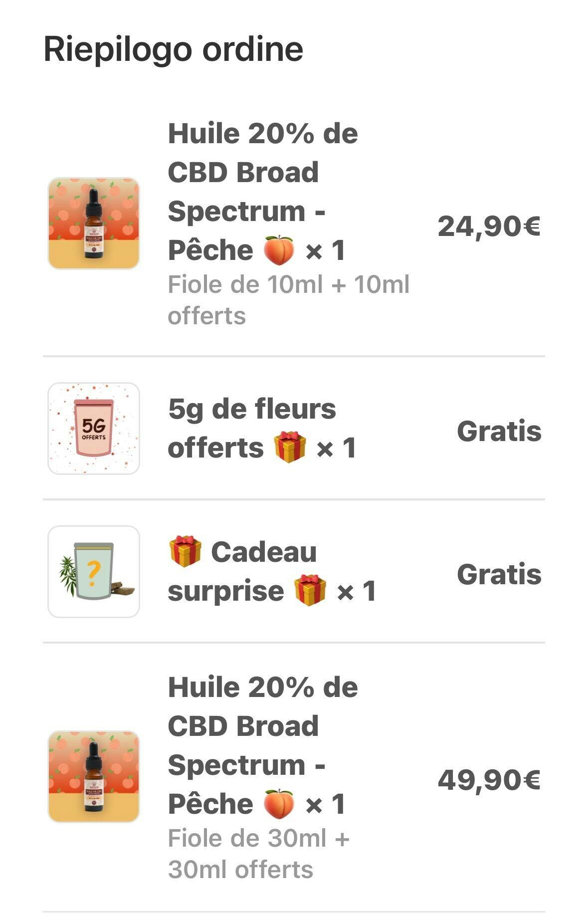The image size is (588, 916).
Task: Open the CBD oil thumbnail for the 30ml vial
Action: (94, 776)
